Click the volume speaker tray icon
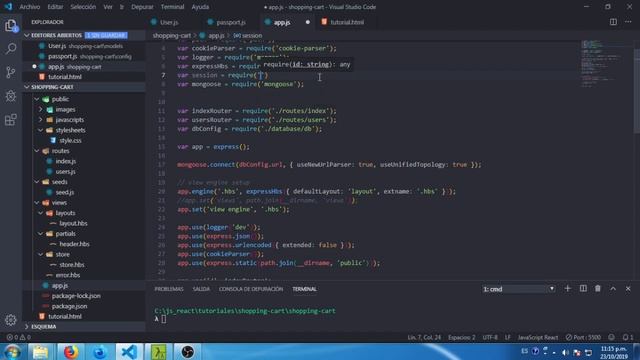The width and height of the screenshot is (640, 360). (x=565, y=352)
